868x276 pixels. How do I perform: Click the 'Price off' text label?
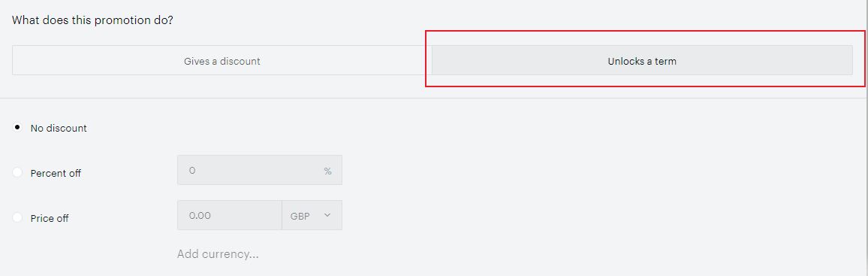[x=50, y=218]
